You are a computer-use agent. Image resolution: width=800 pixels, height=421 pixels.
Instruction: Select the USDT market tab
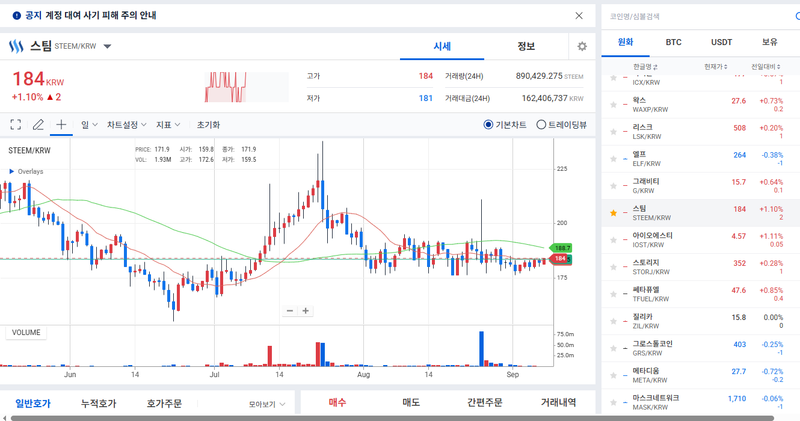[x=721, y=42]
